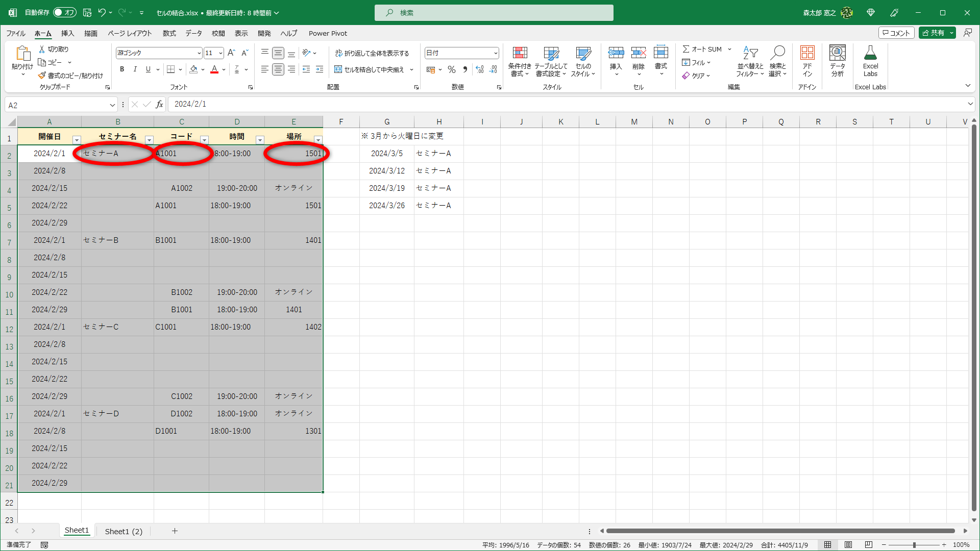
Task: Click セルを結合して中央揃え button
Action: tap(371, 69)
